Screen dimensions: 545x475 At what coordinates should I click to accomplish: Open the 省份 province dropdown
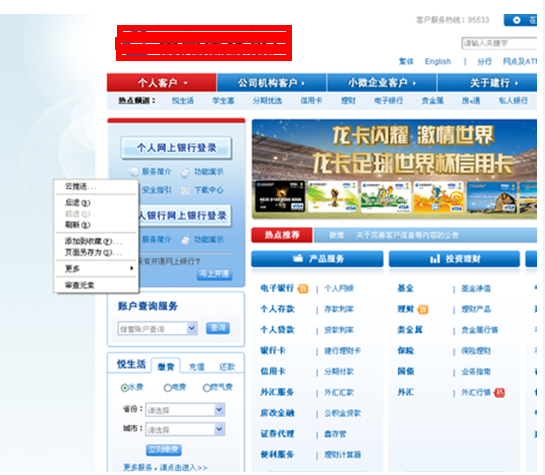(x=185, y=410)
